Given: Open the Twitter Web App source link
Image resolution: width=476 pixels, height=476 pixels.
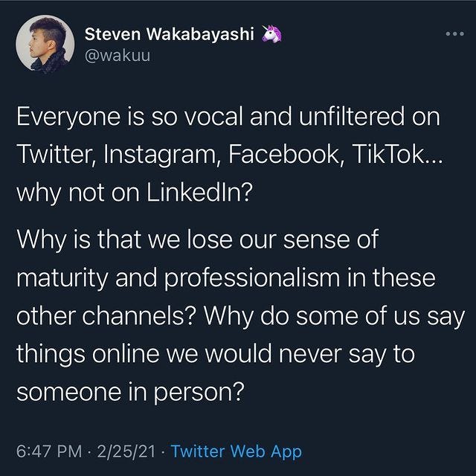Looking at the screenshot, I should (x=236, y=451).
